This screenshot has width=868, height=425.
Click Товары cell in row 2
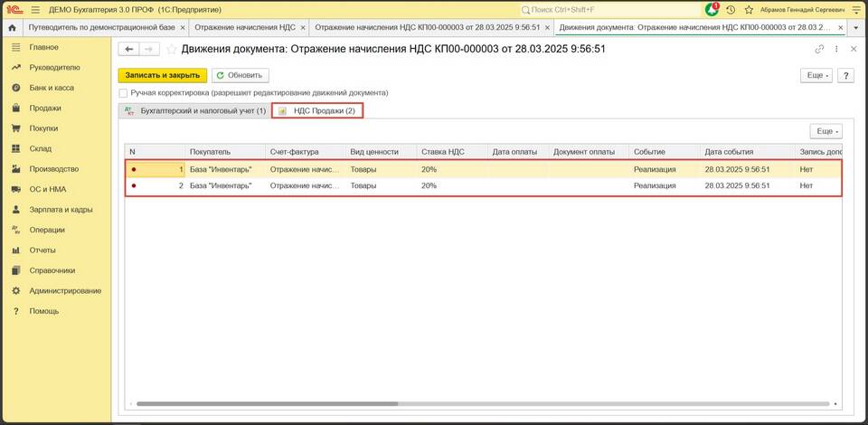[381, 186]
